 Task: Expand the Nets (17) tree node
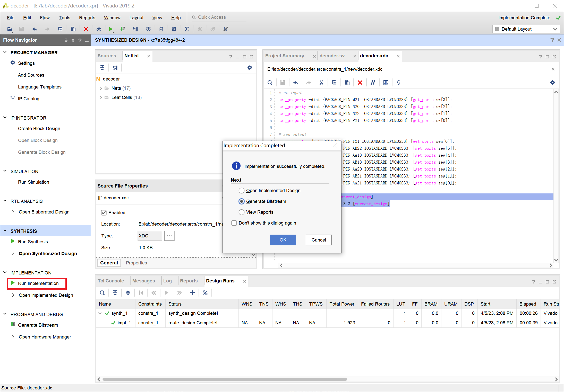coord(101,88)
